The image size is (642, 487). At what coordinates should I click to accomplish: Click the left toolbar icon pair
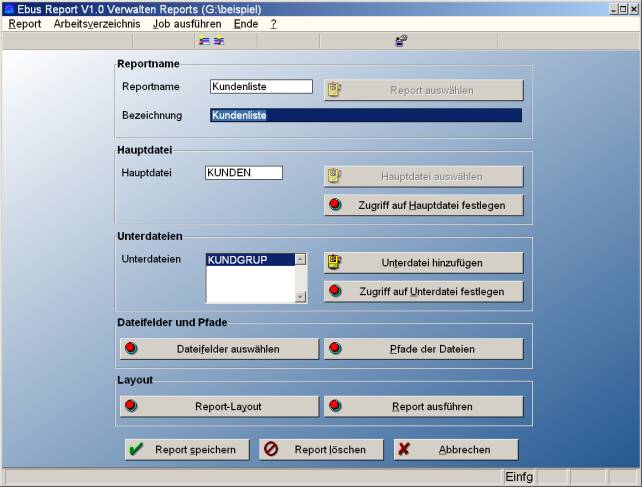point(211,41)
